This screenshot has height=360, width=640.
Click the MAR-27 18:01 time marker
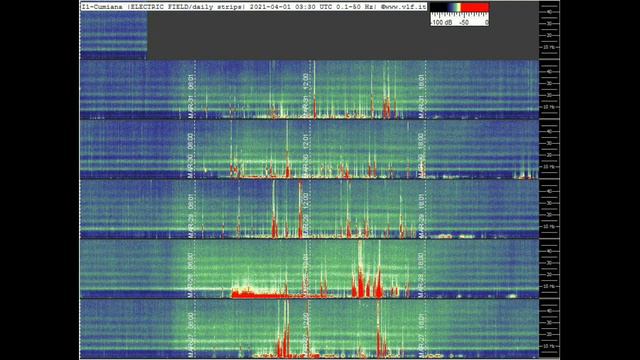tap(421, 335)
